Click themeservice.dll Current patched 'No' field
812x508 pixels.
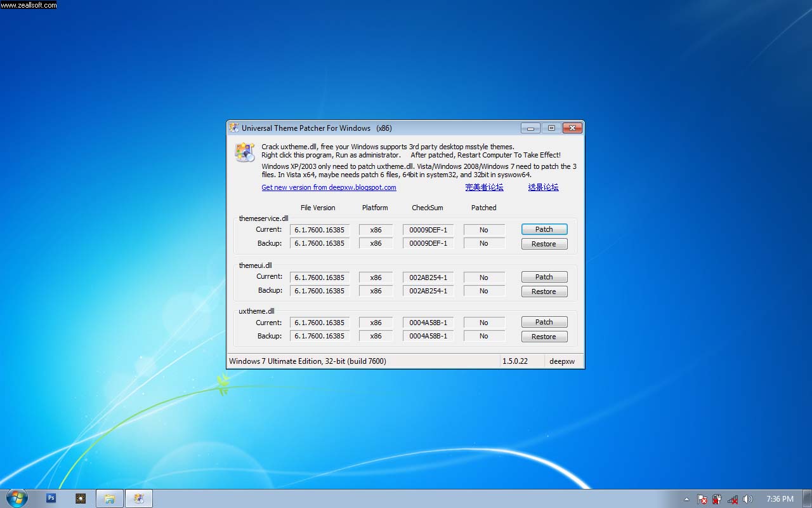click(484, 230)
